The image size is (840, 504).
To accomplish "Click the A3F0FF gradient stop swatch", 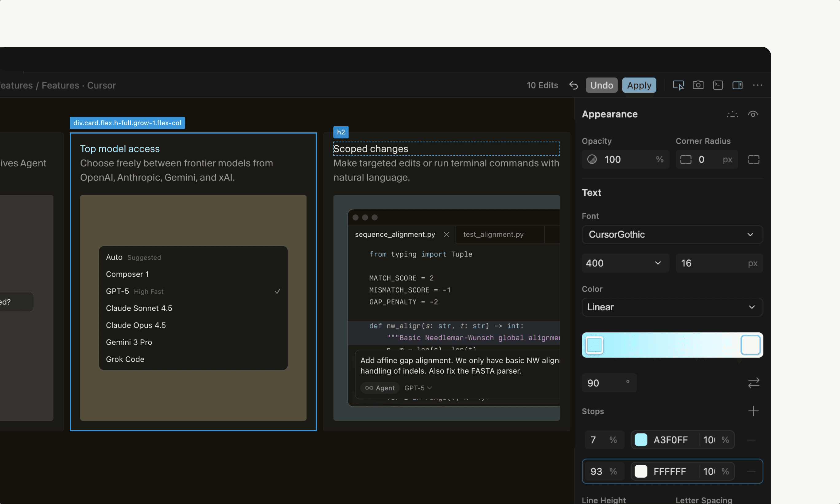I will click(641, 440).
